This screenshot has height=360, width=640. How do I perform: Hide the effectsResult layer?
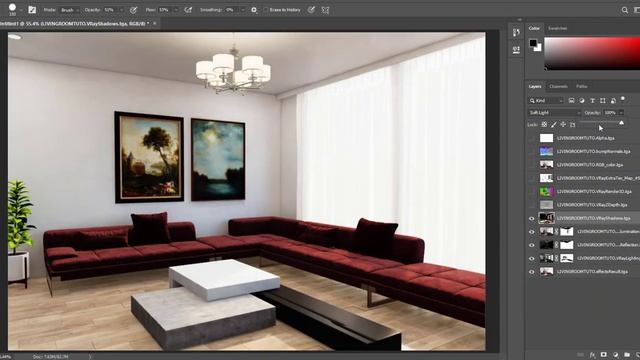click(x=531, y=271)
